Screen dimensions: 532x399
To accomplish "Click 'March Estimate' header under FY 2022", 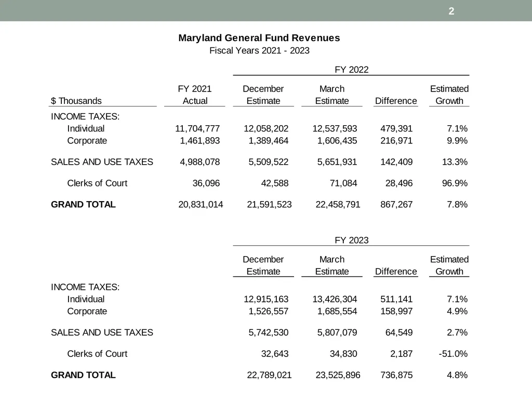I will pos(332,95).
